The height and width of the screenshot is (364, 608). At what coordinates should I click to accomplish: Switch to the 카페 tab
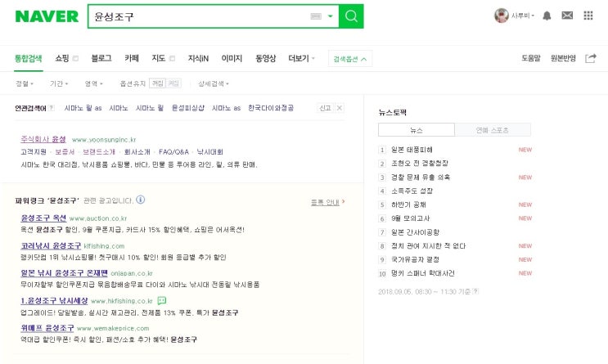tap(132, 59)
